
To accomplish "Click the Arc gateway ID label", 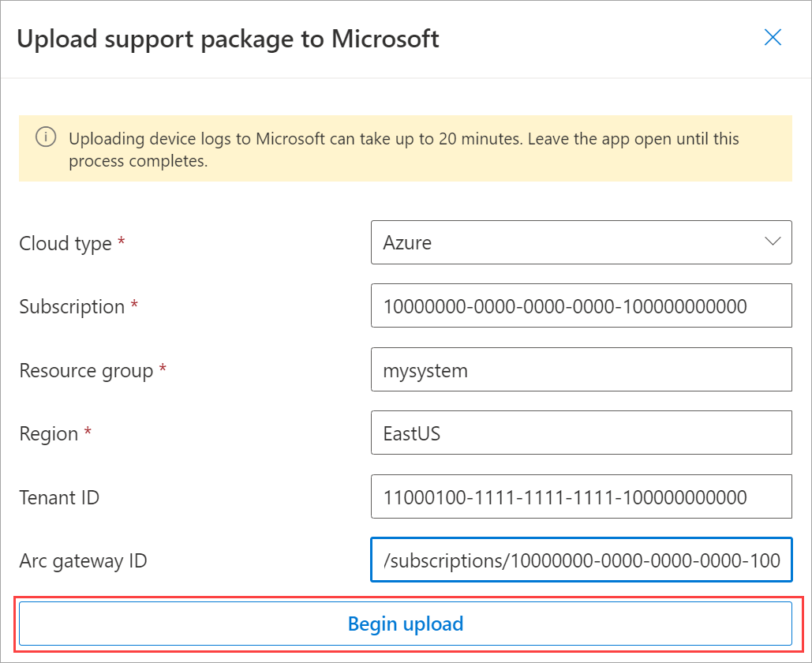I will click(x=83, y=561).
